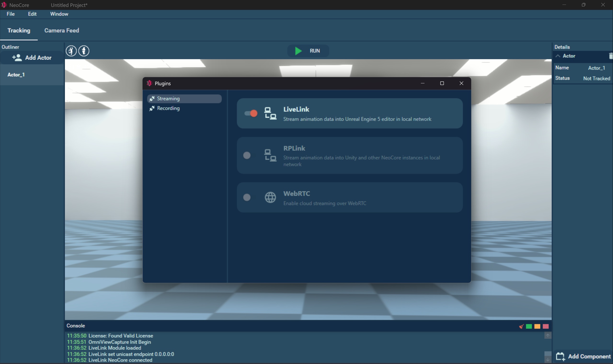Click the RPLink network computers icon
613x364 pixels.
click(x=270, y=155)
